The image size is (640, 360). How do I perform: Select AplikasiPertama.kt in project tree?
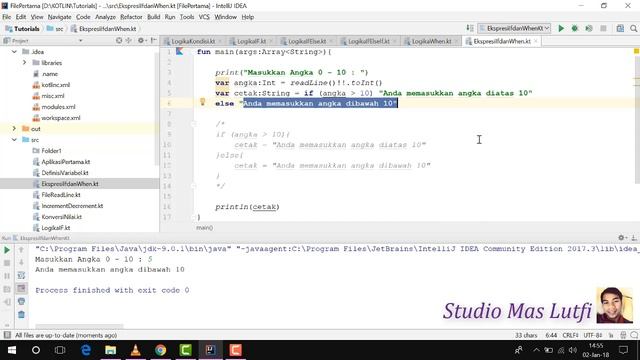[x=65, y=162]
